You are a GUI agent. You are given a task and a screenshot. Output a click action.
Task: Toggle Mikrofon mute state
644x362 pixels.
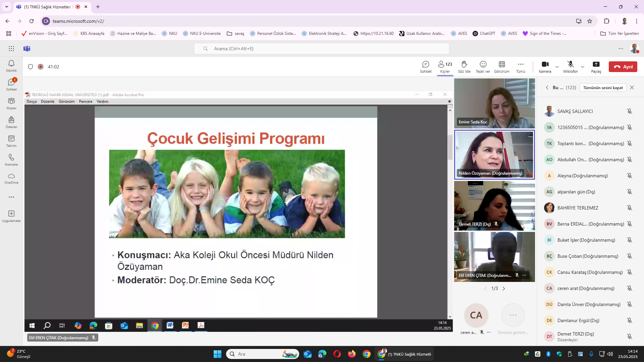(x=571, y=67)
